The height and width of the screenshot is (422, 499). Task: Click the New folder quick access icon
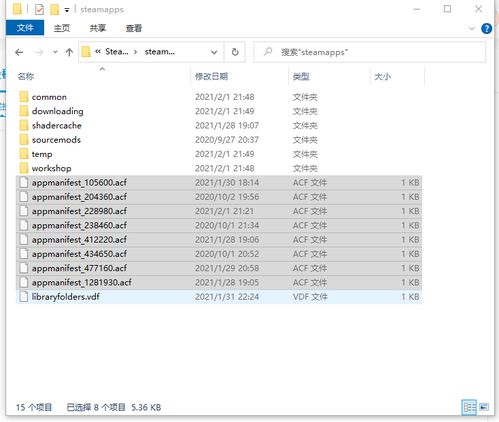click(54, 10)
